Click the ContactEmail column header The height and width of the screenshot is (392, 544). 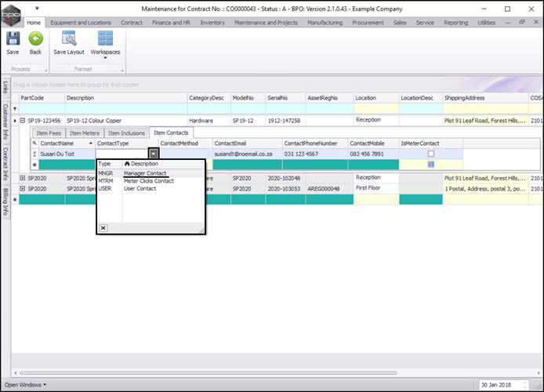click(x=248, y=143)
